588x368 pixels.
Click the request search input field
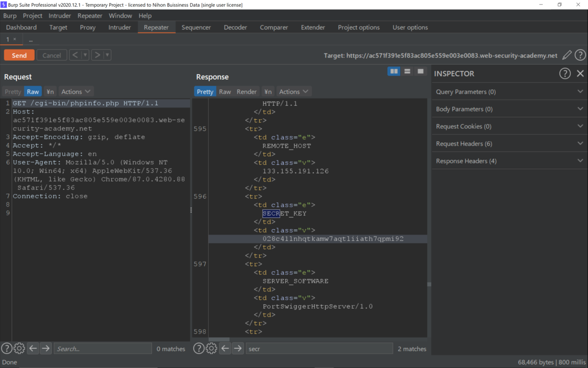point(103,348)
